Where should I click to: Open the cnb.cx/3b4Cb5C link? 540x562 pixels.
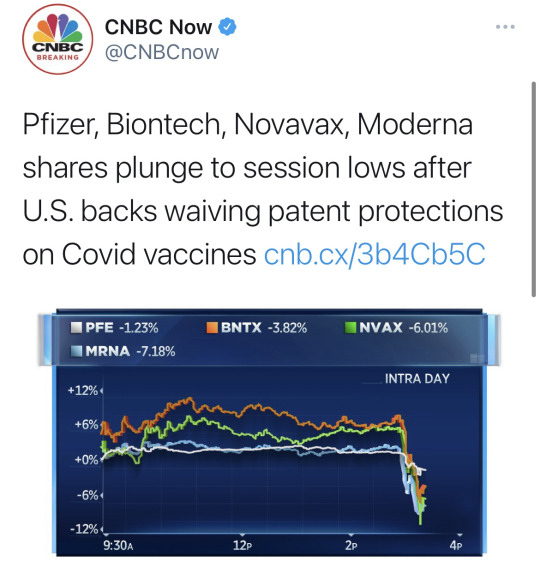(374, 254)
